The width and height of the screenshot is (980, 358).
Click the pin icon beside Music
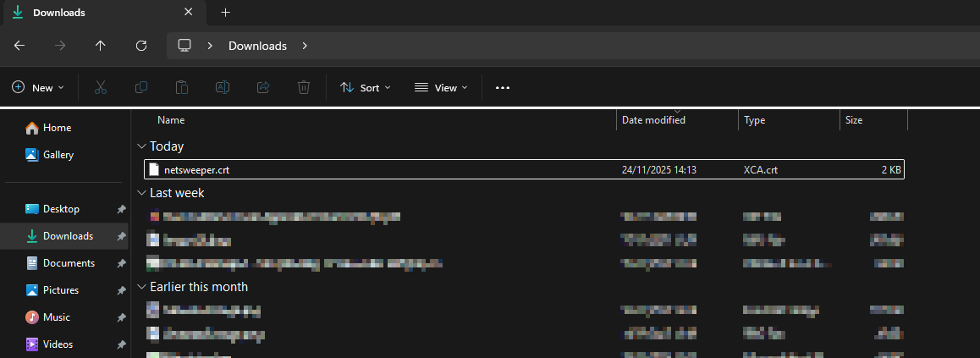(x=121, y=318)
